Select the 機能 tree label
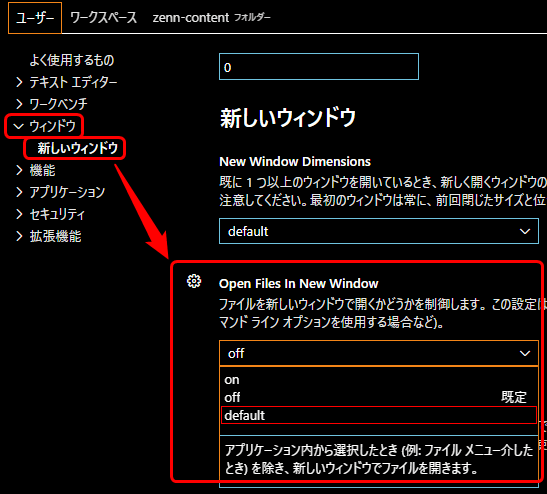 click(42, 170)
